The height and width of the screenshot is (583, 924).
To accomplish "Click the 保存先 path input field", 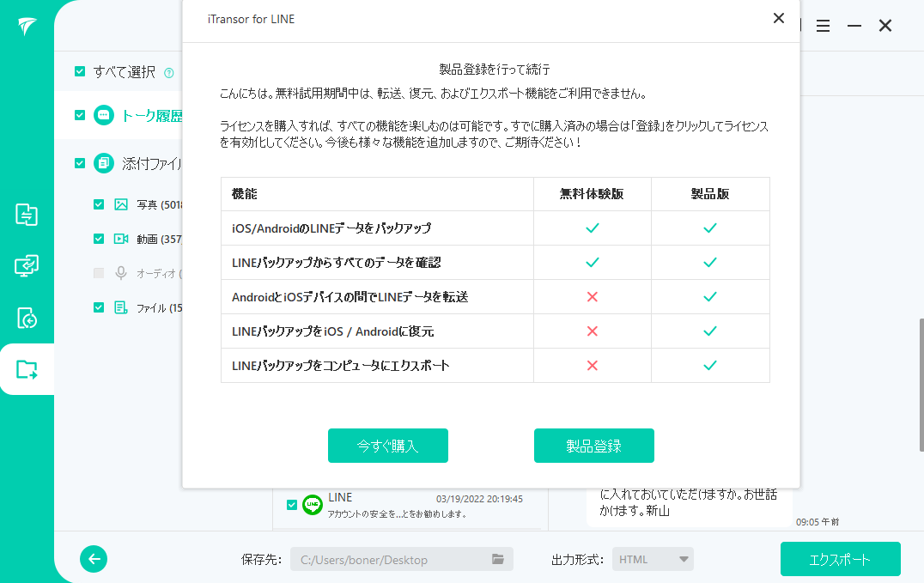I will click(402, 559).
